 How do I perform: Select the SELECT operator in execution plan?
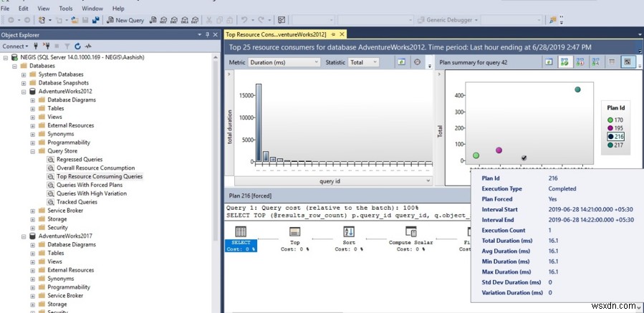pos(241,239)
